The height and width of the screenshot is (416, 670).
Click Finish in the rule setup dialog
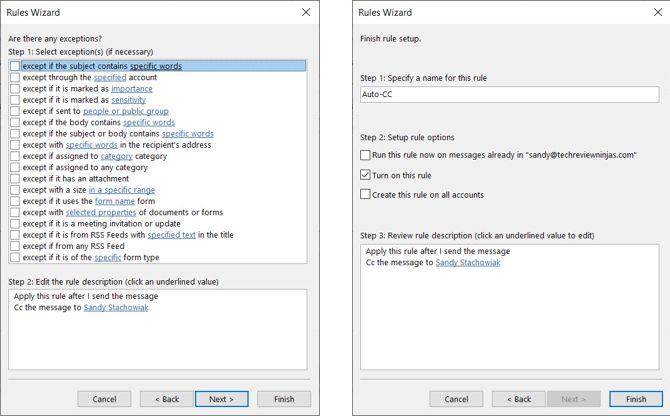click(636, 399)
